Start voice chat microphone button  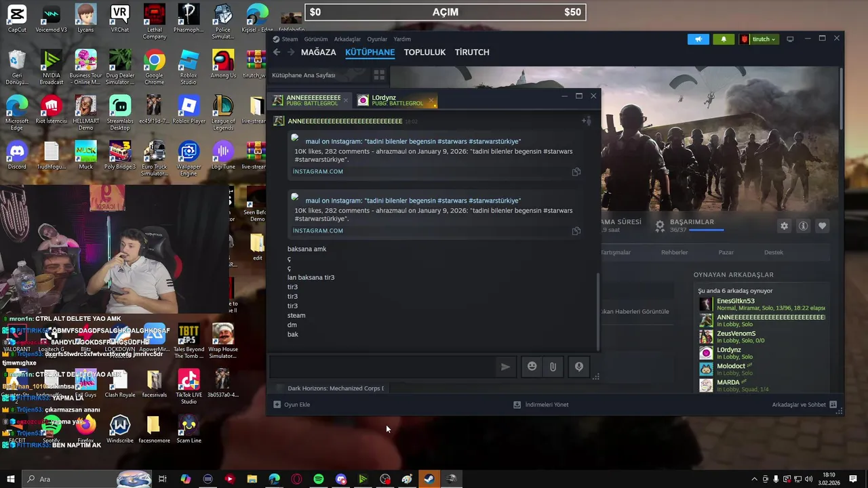pyautogui.click(x=579, y=367)
